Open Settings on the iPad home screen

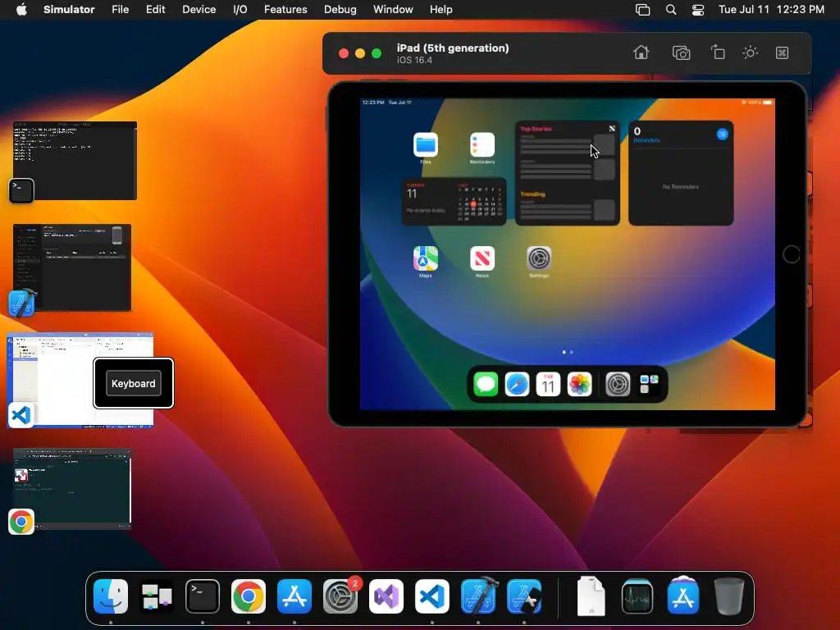point(539,258)
